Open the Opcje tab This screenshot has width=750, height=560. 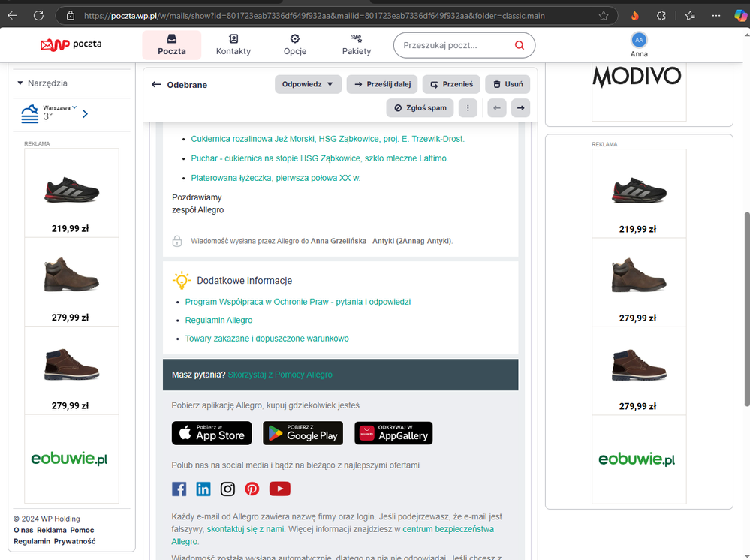coord(295,45)
